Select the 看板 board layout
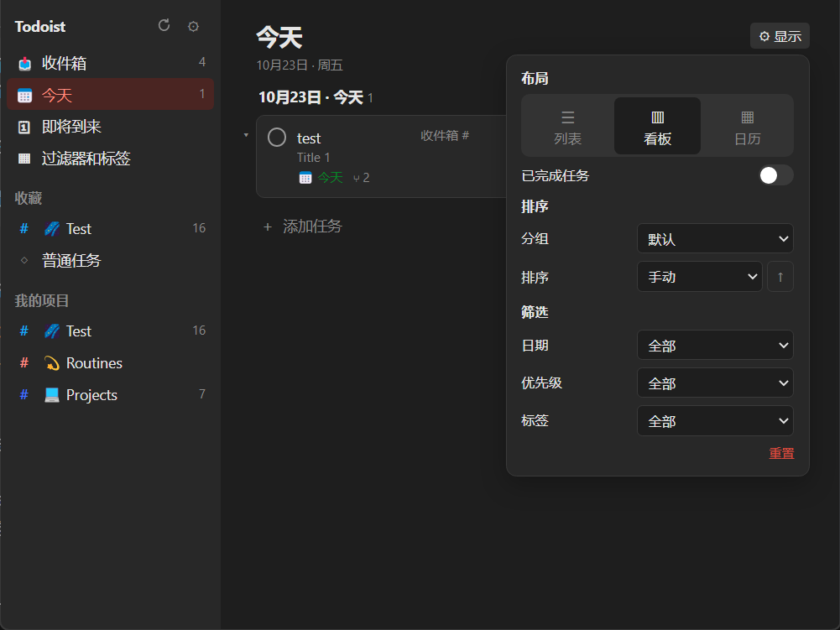The image size is (840, 630). click(x=657, y=127)
